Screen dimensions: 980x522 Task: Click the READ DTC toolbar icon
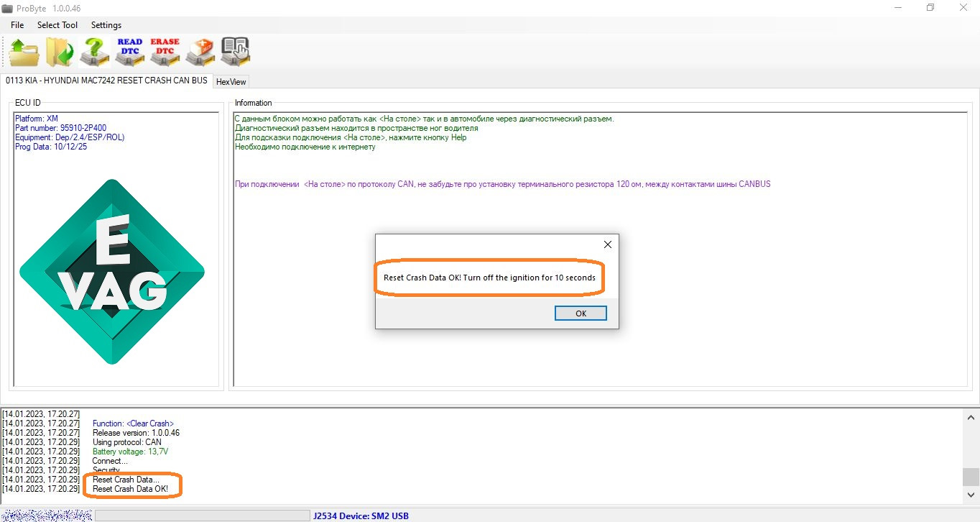click(x=130, y=52)
